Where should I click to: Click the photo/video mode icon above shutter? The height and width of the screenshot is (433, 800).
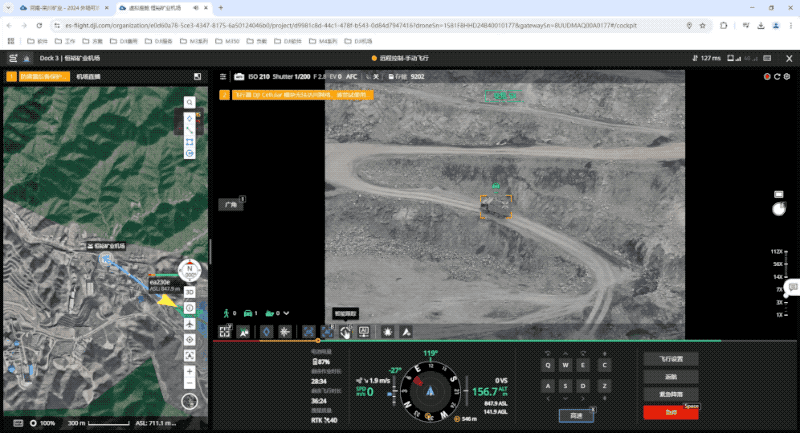tap(779, 194)
